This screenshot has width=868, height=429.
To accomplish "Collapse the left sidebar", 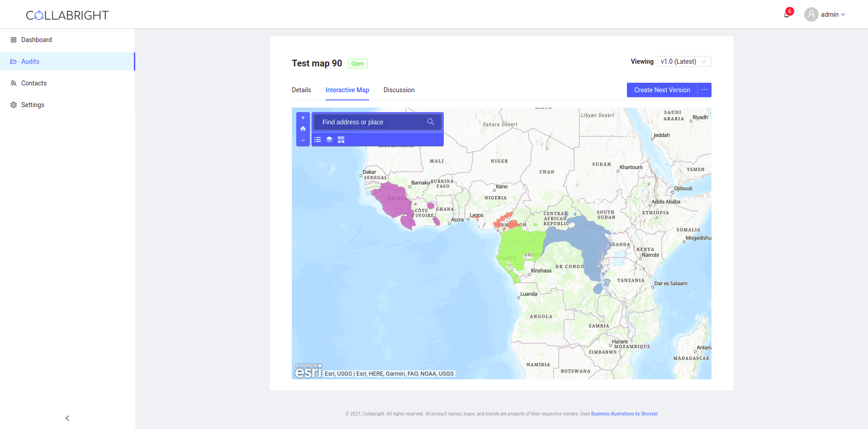I will [x=67, y=418].
